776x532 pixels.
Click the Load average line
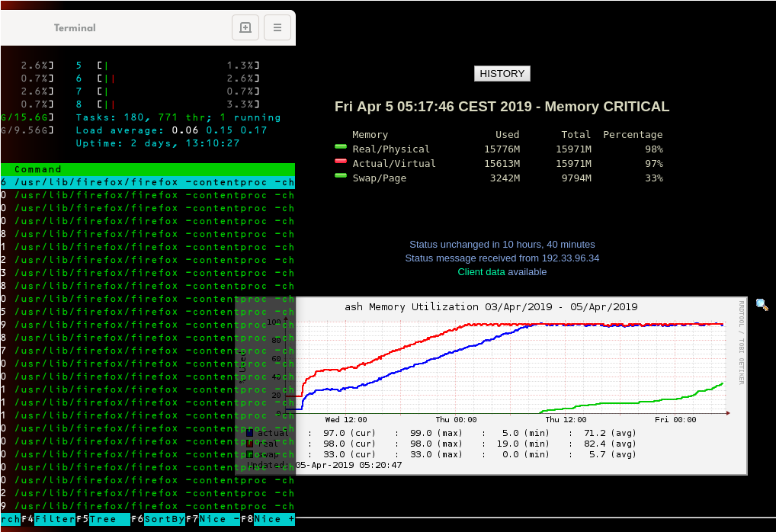pyautogui.click(x=172, y=130)
